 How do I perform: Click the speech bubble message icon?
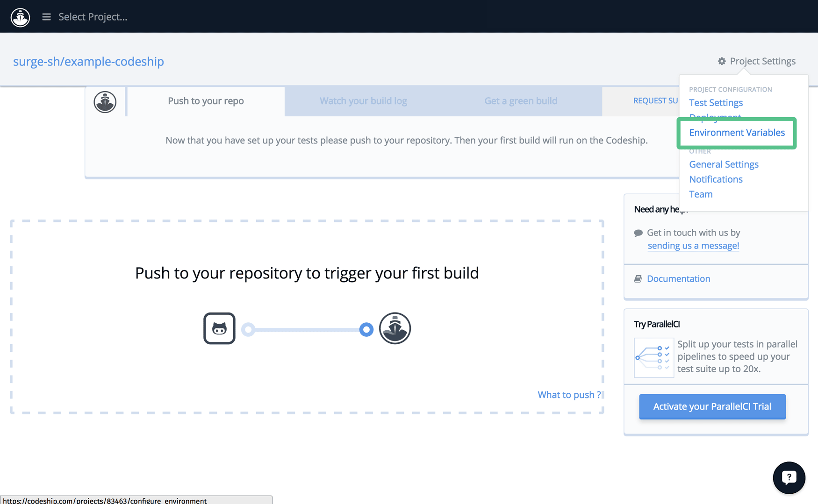(638, 233)
